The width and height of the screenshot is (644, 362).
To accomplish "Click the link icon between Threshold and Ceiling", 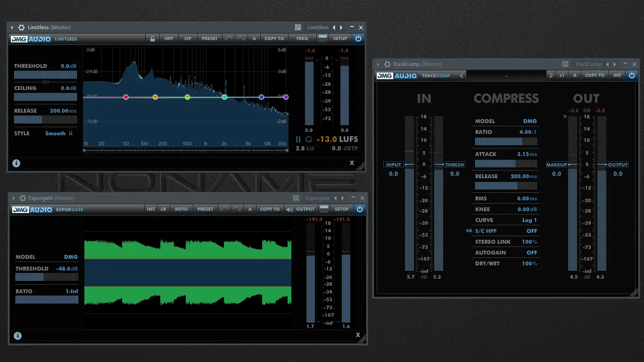I will (x=45, y=82).
